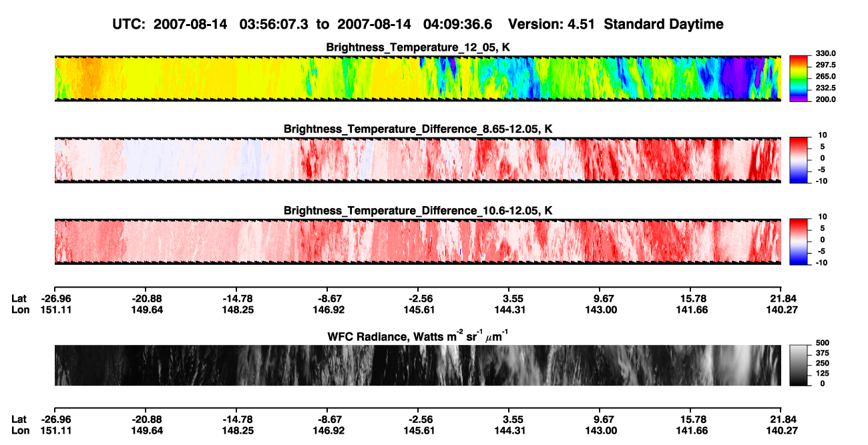868x445 pixels.
Task: Click longitude 148.25 under the WFC panel
Action: pyautogui.click(x=238, y=430)
